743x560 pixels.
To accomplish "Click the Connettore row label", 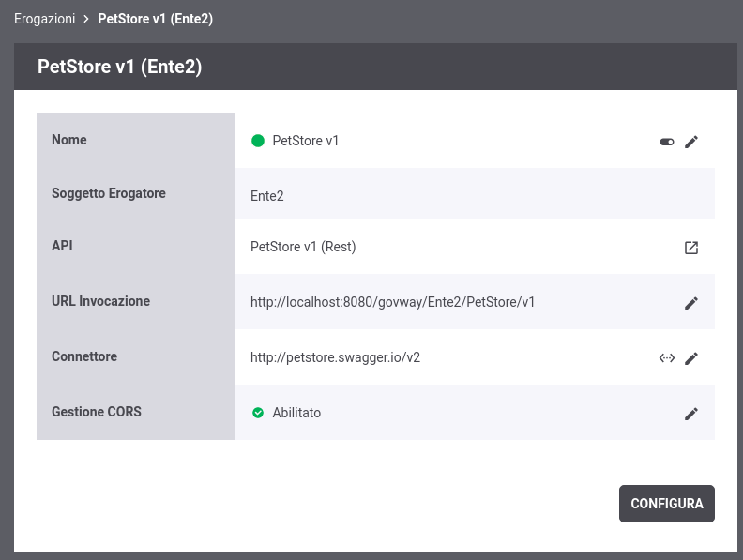I will [84, 356].
